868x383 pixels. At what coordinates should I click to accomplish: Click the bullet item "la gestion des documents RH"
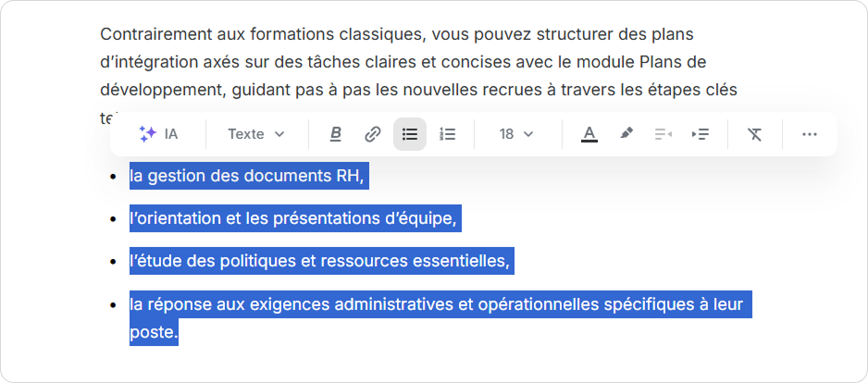[x=247, y=175]
